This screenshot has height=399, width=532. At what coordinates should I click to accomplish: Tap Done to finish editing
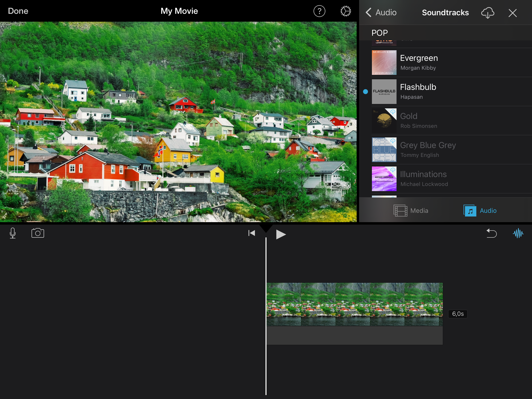(18, 11)
